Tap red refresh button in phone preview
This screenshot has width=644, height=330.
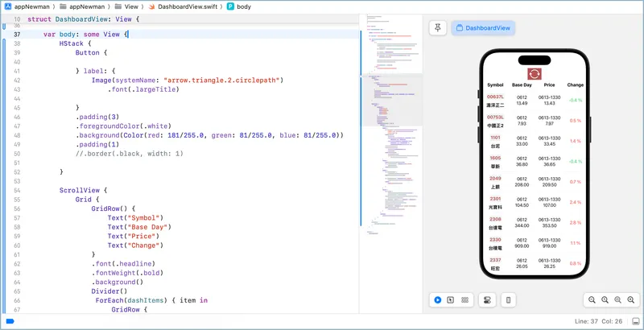tap(535, 74)
